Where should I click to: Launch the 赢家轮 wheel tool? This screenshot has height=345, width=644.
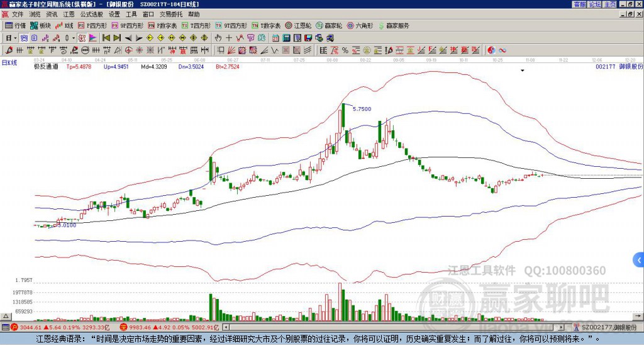(x=329, y=25)
